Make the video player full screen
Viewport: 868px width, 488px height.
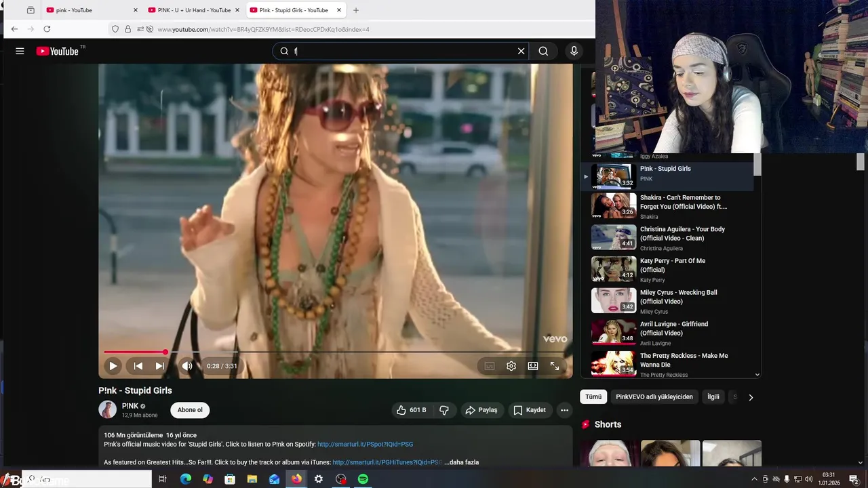tap(555, 366)
